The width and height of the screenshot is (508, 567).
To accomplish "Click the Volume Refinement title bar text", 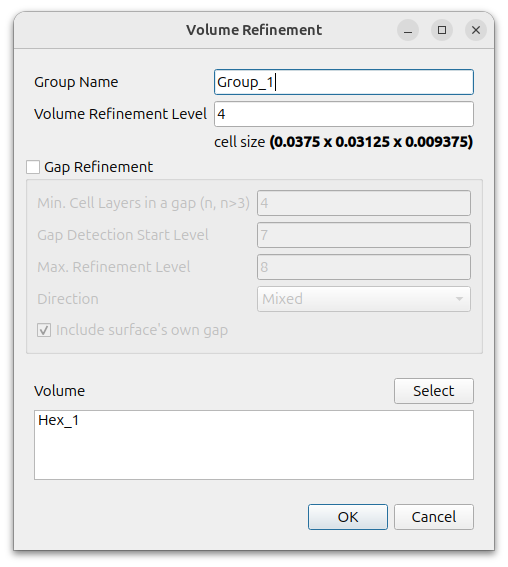I will [254, 30].
